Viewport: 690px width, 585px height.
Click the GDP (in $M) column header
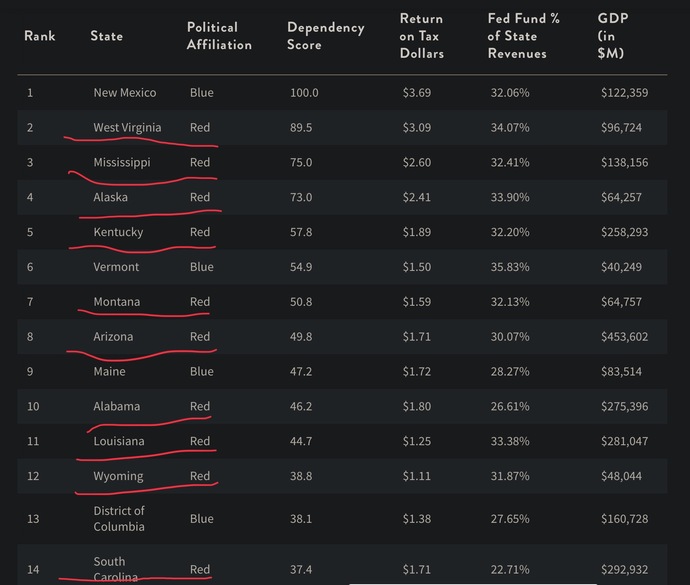pyautogui.click(x=613, y=36)
